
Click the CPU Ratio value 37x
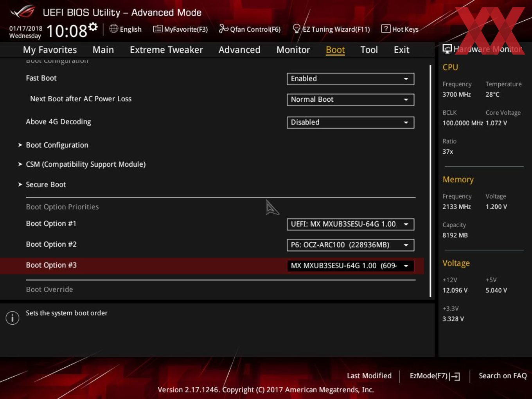point(448,151)
